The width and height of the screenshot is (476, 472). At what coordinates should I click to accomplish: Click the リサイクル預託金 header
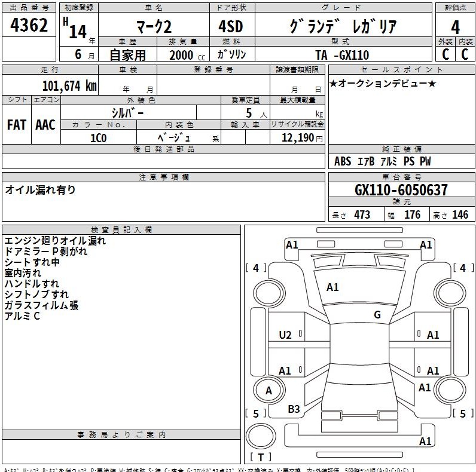(298, 124)
